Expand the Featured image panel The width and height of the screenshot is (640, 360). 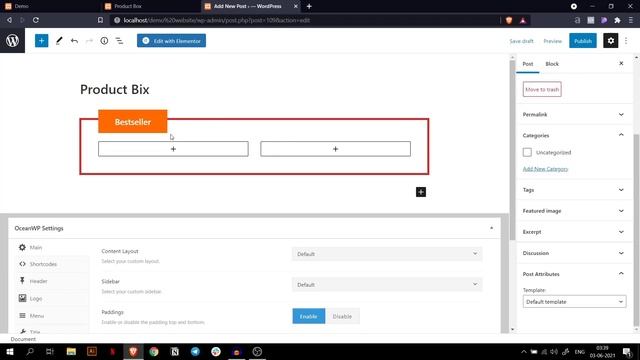tap(574, 211)
